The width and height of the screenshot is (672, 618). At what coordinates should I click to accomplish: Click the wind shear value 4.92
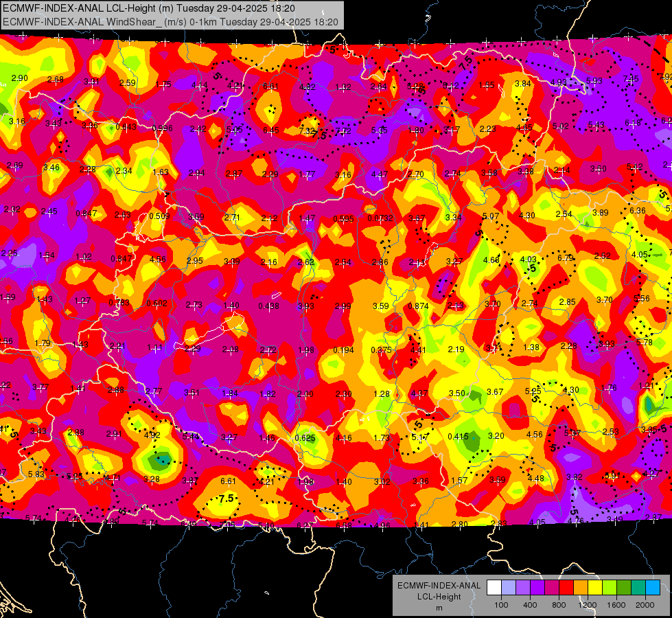pyautogui.click(x=152, y=435)
